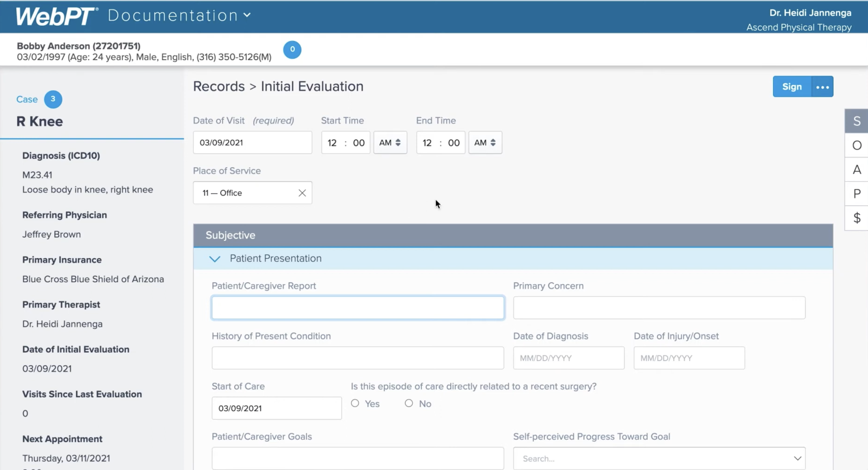
Task: Open billing section via $ tab
Action: pyautogui.click(x=857, y=218)
